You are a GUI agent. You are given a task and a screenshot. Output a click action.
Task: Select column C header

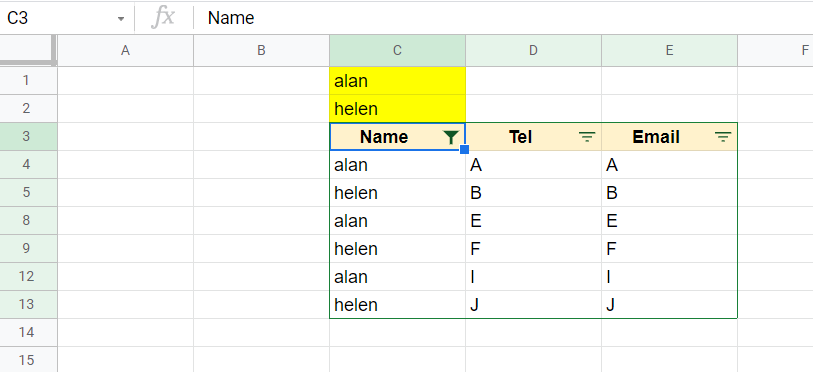coord(397,50)
